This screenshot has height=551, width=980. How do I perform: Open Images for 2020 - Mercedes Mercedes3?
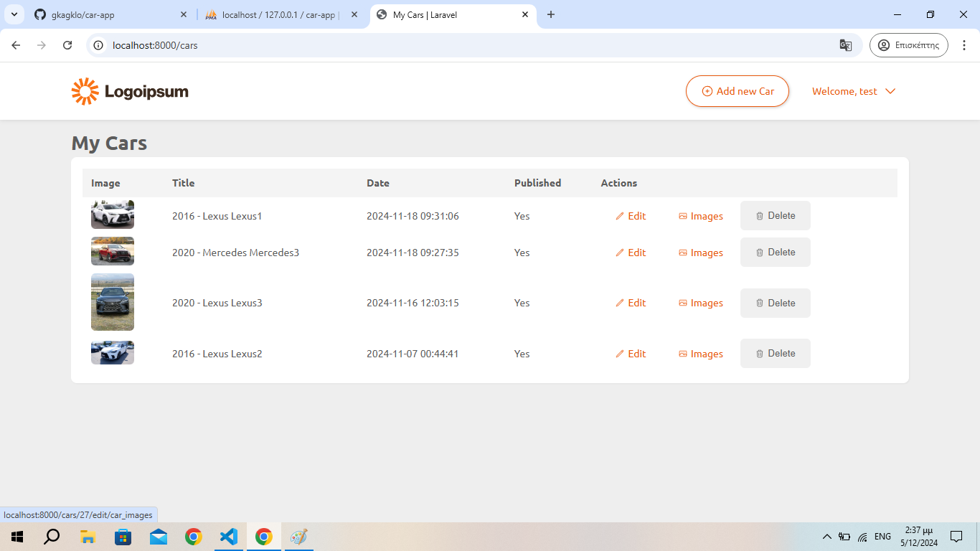coord(701,253)
